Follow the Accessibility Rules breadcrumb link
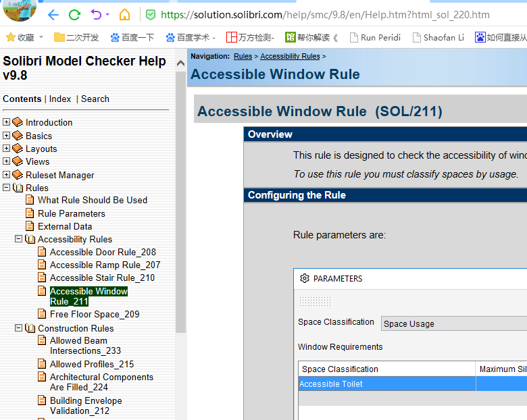The image size is (527, 420). coord(290,56)
